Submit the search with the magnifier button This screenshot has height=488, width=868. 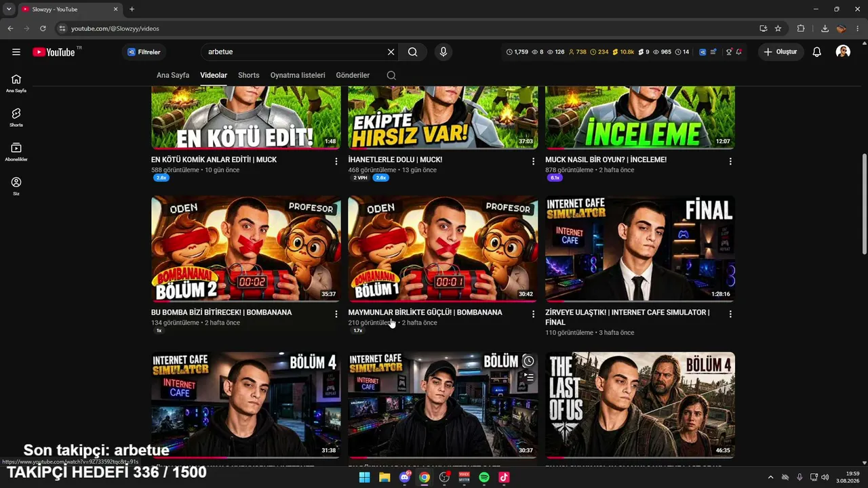[412, 52]
